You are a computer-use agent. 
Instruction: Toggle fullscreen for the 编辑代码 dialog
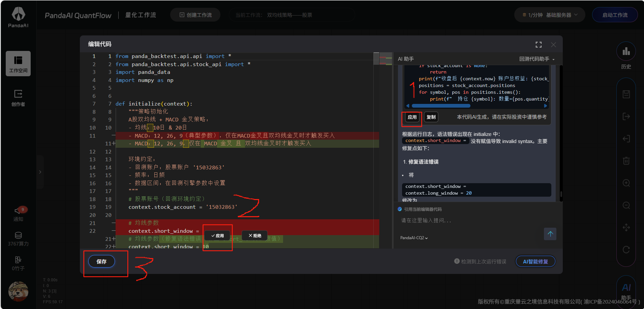pos(539,45)
